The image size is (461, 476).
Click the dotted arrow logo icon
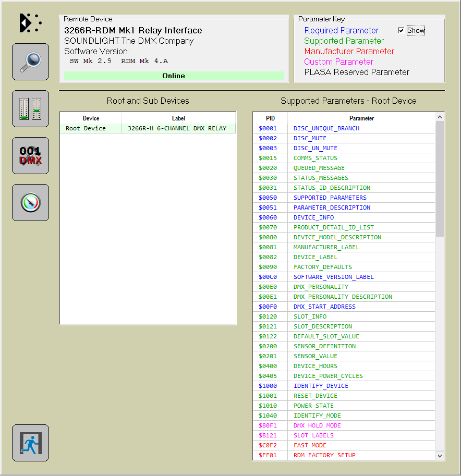pyautogui.click(x=30, y=23)
